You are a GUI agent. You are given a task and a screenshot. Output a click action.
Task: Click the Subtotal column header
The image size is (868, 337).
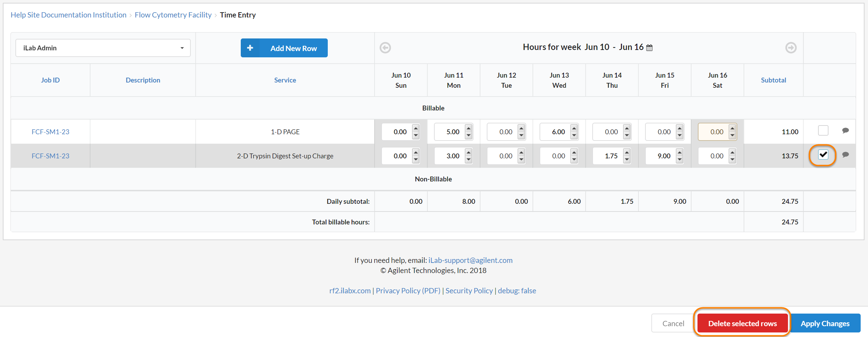coord(773,80)
